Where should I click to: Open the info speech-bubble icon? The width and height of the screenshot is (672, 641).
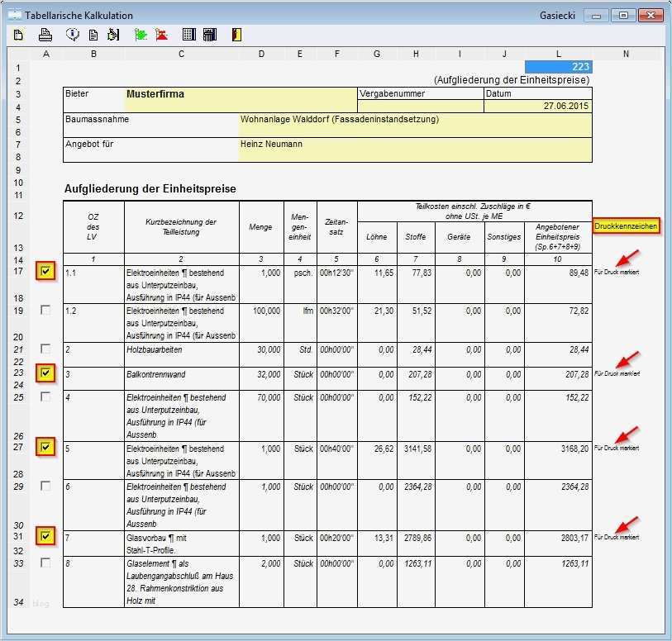[73, 35]
